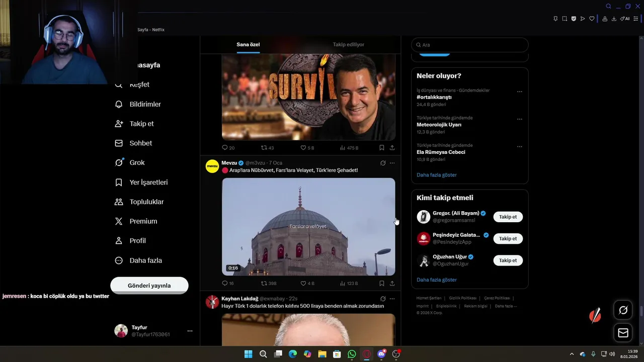The height and width of the screenshot is (362, 644).
Task: Open Opera ad blocker shield icon
Action: click(x=574, y=19)
